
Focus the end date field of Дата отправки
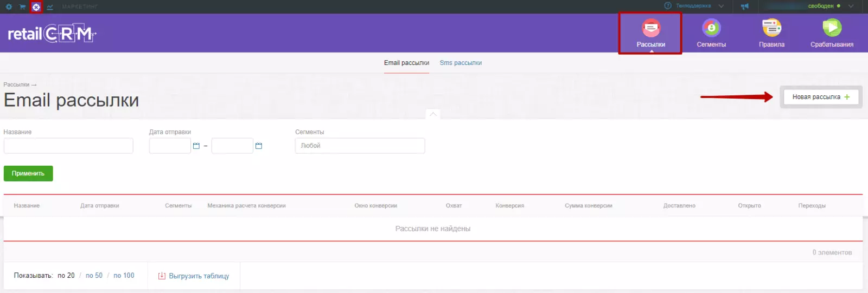(232, 146)
